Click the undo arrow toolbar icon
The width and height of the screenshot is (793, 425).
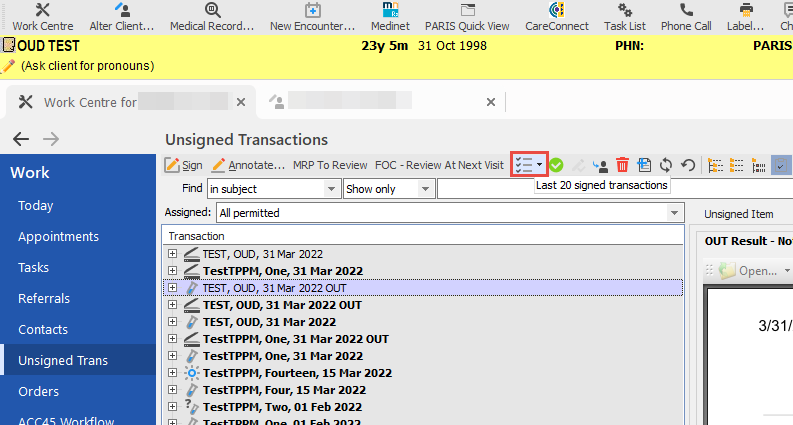(688, 165)
